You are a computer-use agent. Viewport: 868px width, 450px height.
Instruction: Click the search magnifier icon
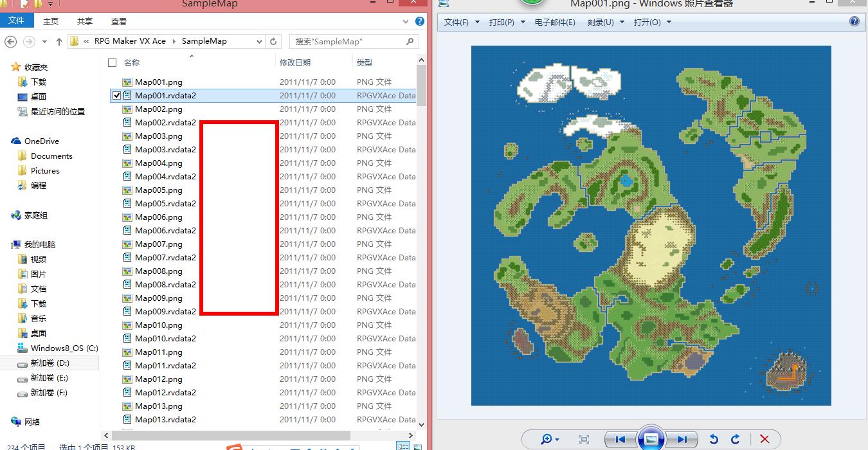click(410, 41)
